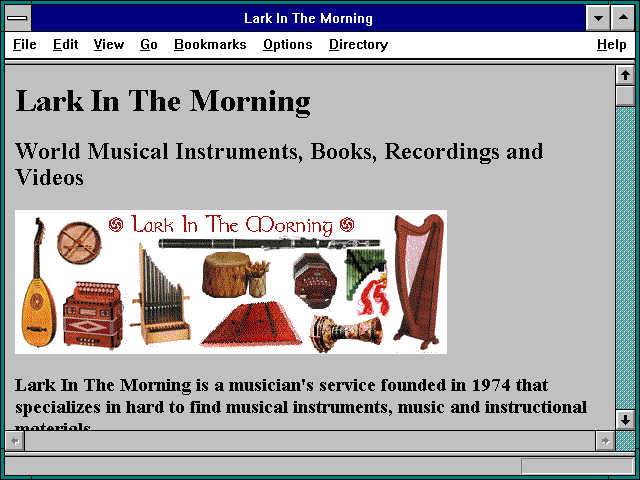Click the vertical scrollbar thumb
The image size is (640, 480).
click(625, 96)
